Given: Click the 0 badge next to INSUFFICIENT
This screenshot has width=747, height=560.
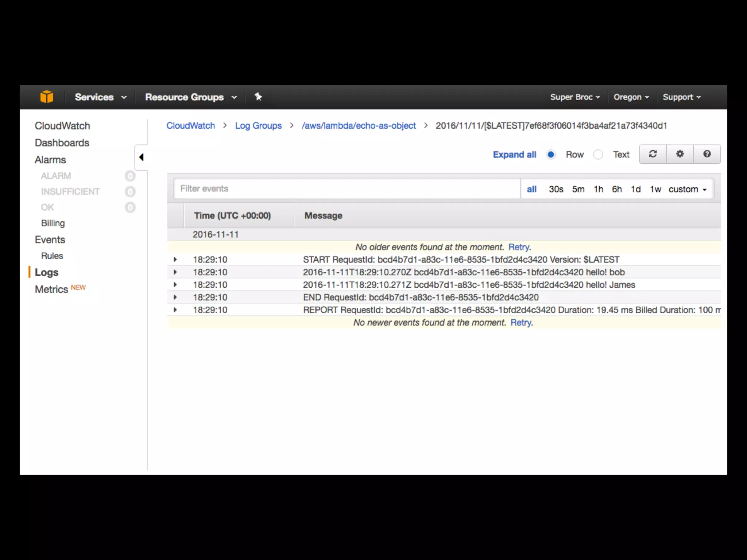Looking at the screenshot, I should point(130,192).
